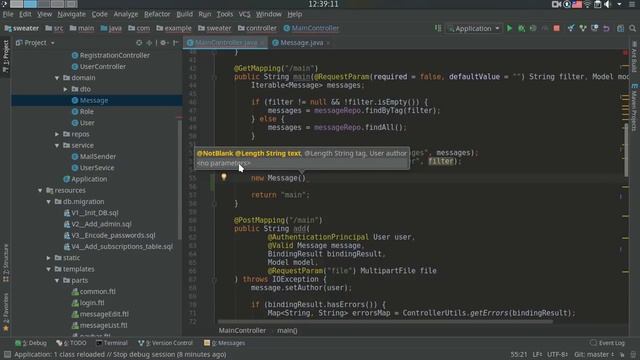640x360 pixels.
Task: Click the editor horizontal scrollbar
Action: click(x=386, y=322)
